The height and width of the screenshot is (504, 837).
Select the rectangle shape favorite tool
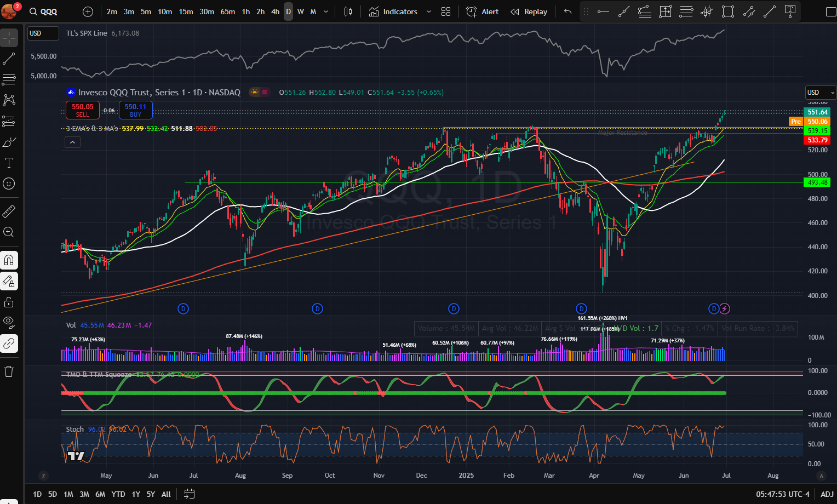[x=728, y=12]
